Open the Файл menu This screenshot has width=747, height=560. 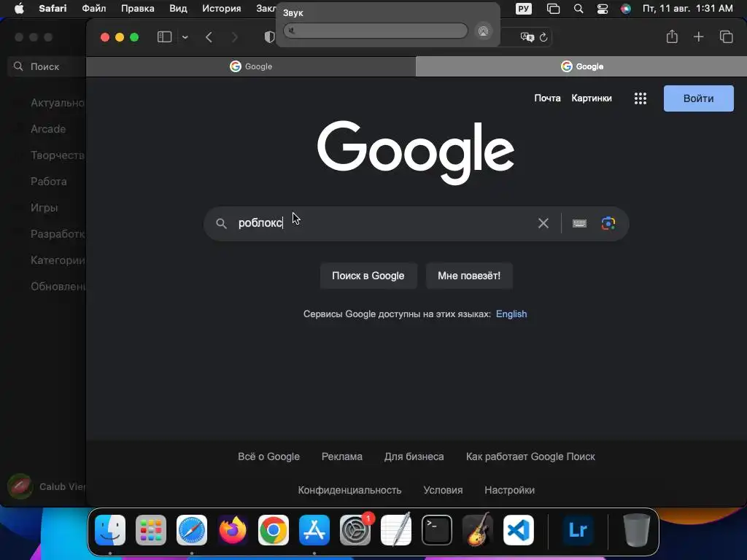[94, 9]
